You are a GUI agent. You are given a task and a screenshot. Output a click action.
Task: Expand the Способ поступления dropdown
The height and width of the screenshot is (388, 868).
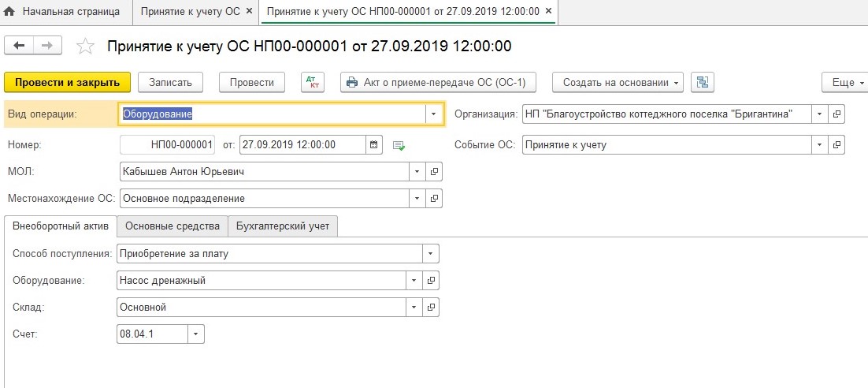pyautogui.click(x=430, y=253)
